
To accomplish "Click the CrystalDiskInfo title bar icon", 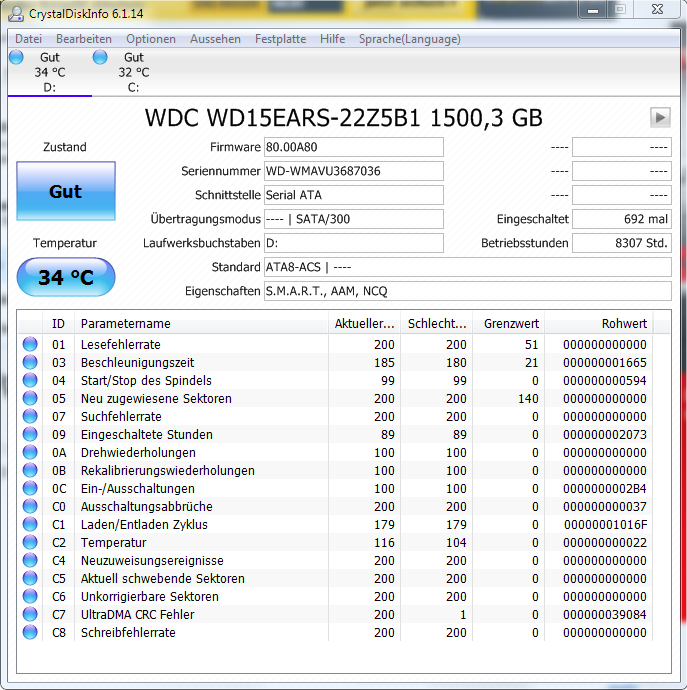I will 16,13.
